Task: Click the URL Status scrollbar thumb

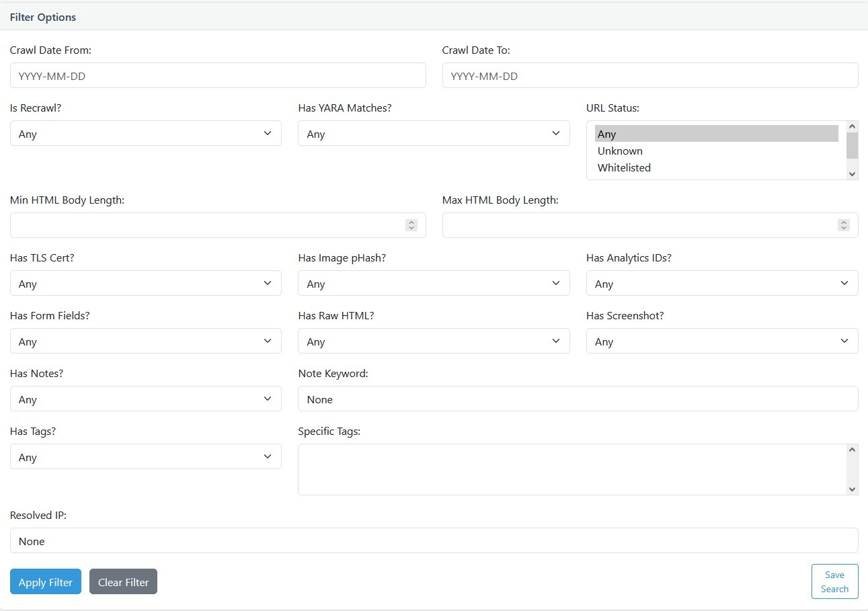Action: pyautogui.click(x=853, y=145)
